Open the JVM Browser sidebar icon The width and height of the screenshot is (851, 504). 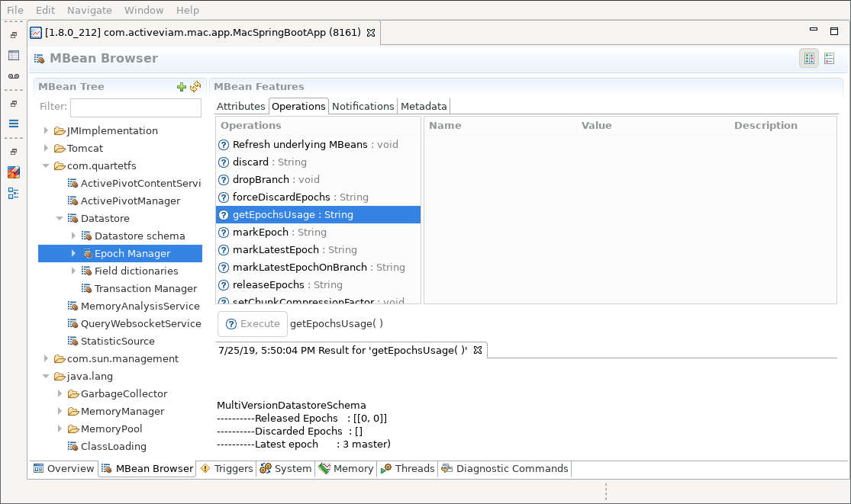pos(14,55)
